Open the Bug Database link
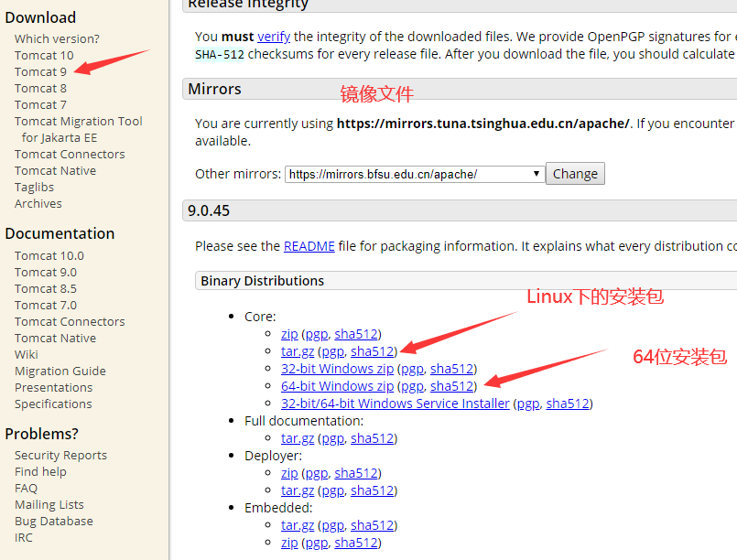 [54, 521]
